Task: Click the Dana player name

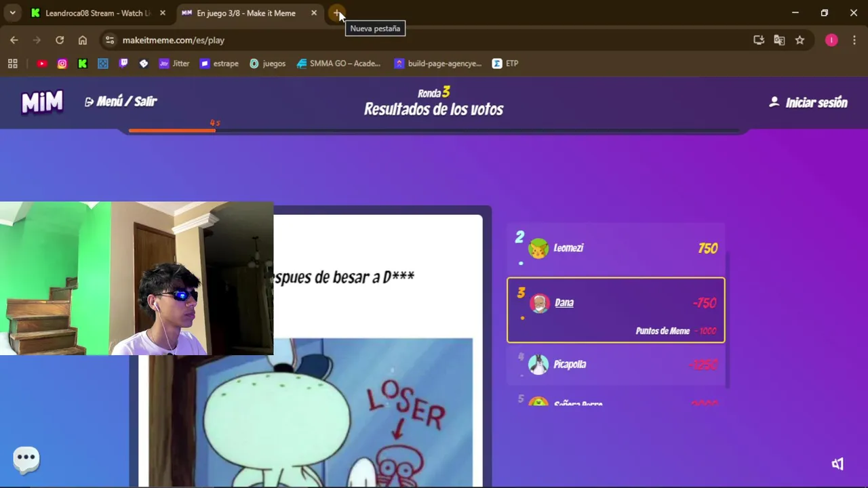Action: click(564, 303)
